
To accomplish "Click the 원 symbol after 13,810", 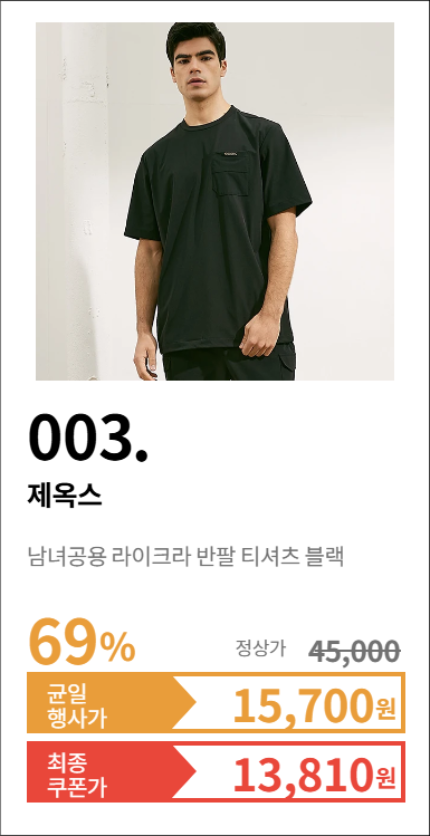I will pyautogui.click(x=385, y=776).
